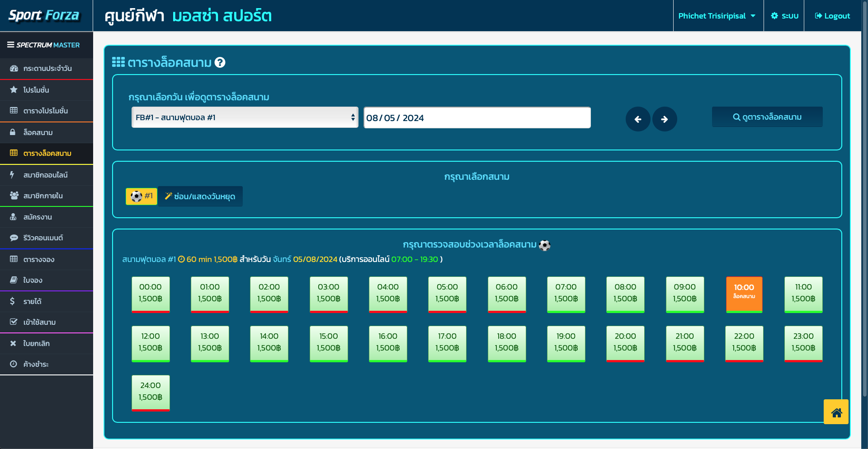This screenshot has width=868, height=449.
Task: Select the football field #1 button
Action: coord(142,196)
